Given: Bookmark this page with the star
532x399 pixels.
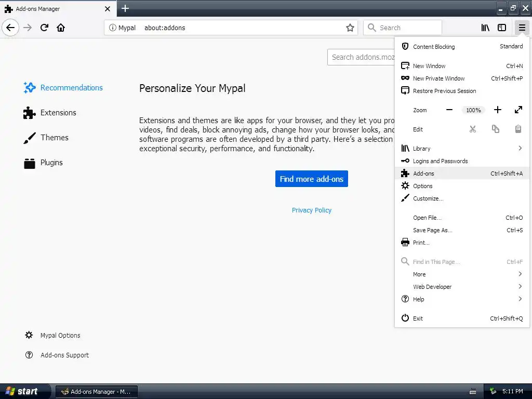Looking at the screenshot, I should pyautogui.click(x=350, y=28).
